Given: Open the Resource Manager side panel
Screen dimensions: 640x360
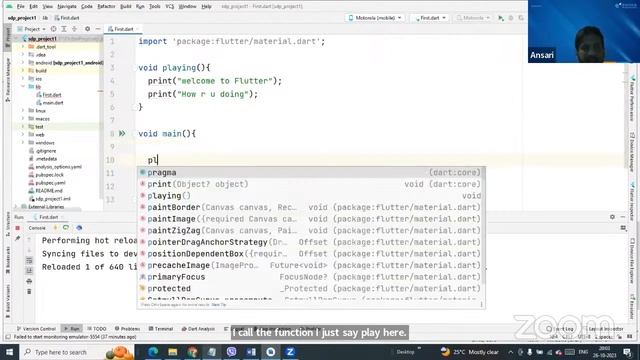Looking at the screenshot, I should [x=8, y=80].
